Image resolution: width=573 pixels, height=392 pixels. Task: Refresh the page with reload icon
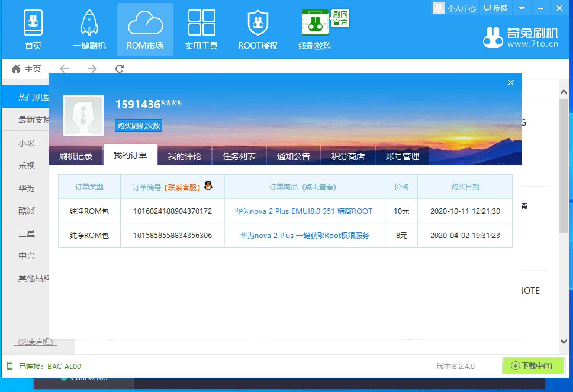pyautogui.click(x=120, y=69)
